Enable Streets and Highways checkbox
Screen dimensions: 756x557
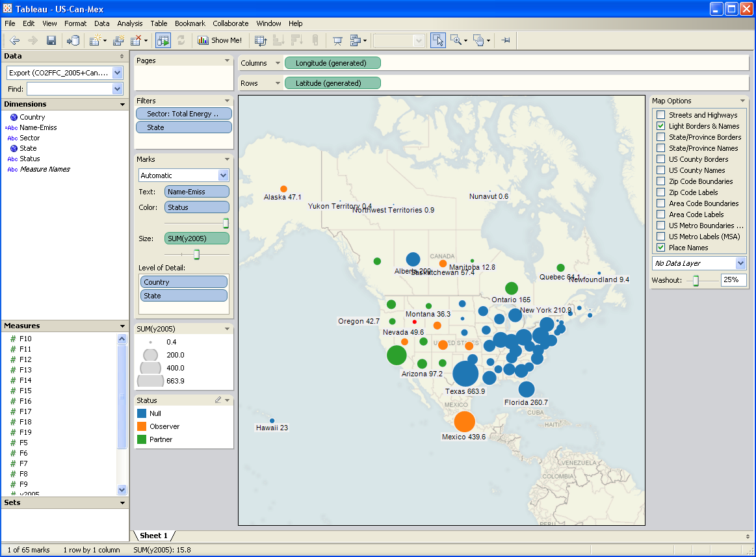point(661,115)
